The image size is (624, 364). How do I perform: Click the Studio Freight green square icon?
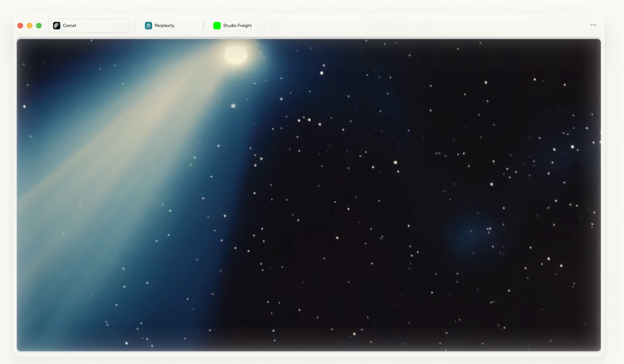217,26
